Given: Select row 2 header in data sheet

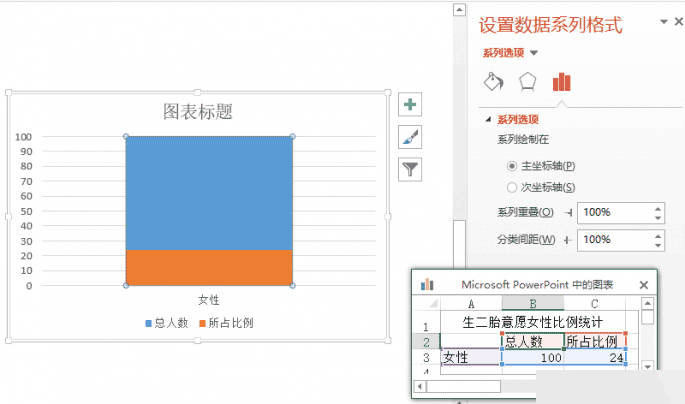Looking at the screenshot, I should point(426,342).
